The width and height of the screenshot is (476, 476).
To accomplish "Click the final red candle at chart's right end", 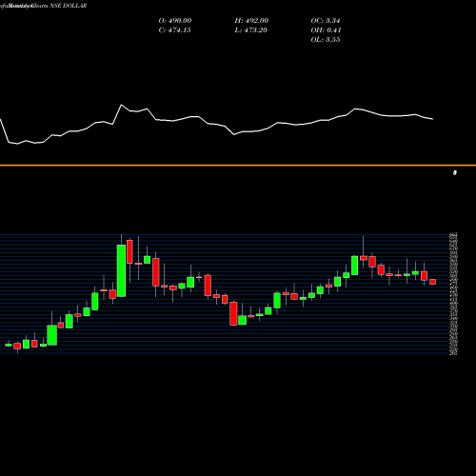I will tap(433, 282).
